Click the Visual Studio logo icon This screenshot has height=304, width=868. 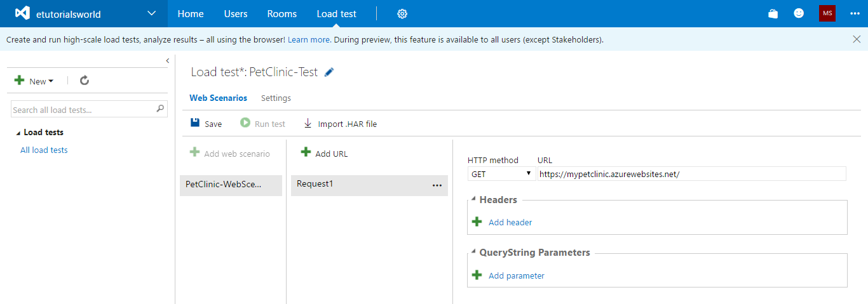[x=23, y=13]
